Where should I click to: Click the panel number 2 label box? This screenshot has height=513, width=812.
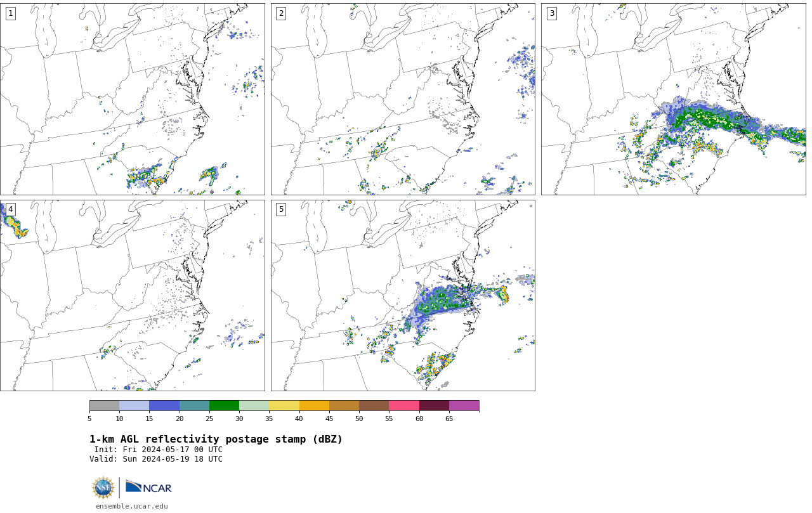click(281, 13)
